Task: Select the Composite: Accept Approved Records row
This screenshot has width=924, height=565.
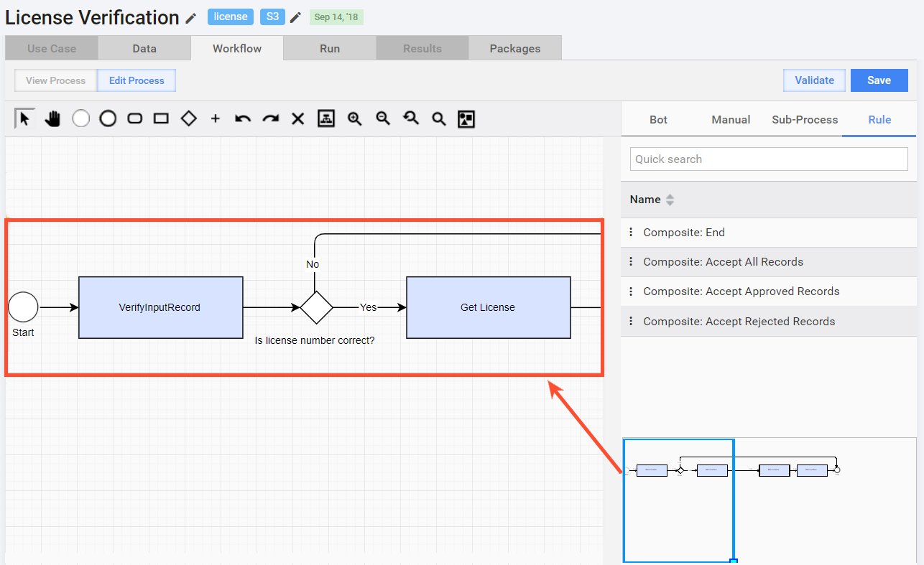Action: coord(769,291)
